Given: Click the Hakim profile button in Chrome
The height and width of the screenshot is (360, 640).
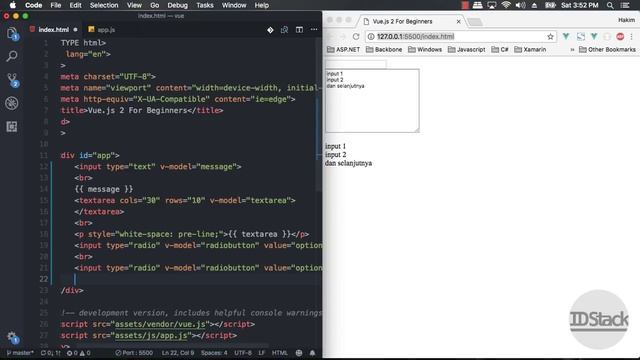Looking at the screenshot, I should (626, 20).
